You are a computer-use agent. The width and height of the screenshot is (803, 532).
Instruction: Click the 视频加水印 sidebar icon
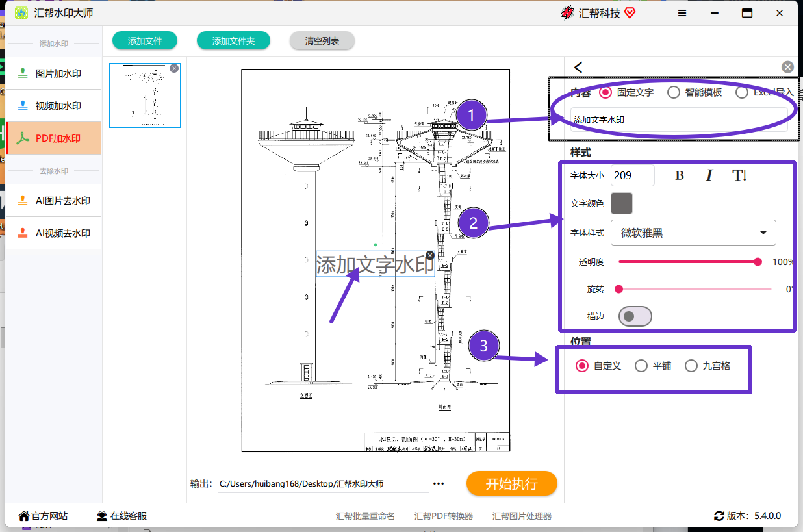point(23,106)
